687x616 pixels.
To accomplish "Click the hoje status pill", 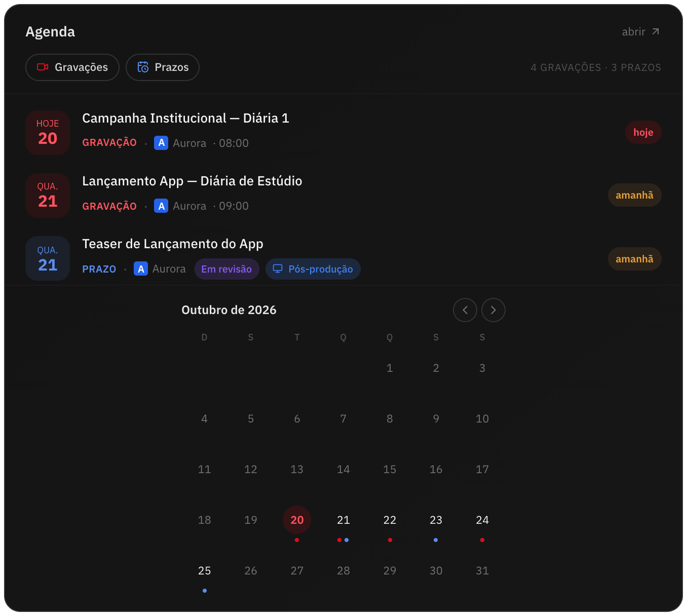I will tap(643, 132).
